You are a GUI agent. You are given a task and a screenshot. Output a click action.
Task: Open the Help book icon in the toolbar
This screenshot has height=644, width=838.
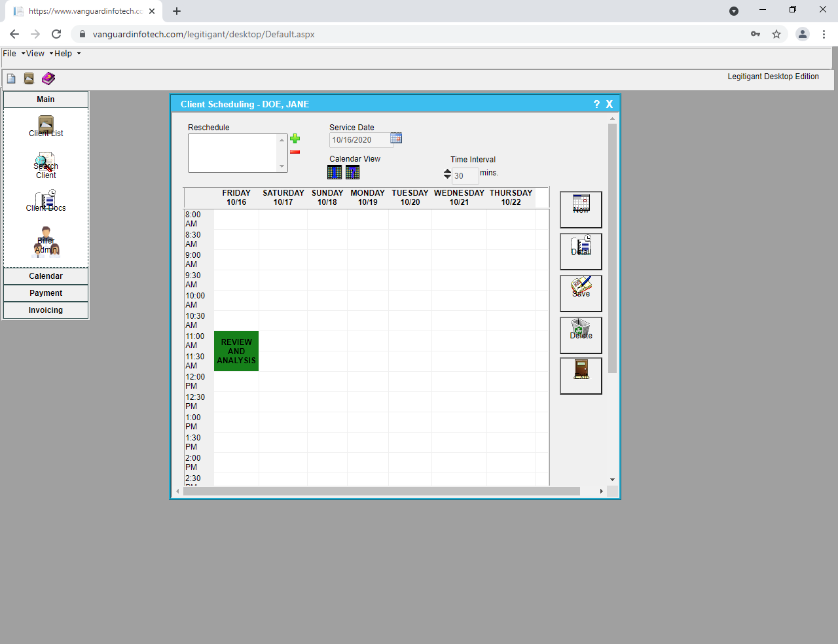pyautogui.click(x=48, y=78)
